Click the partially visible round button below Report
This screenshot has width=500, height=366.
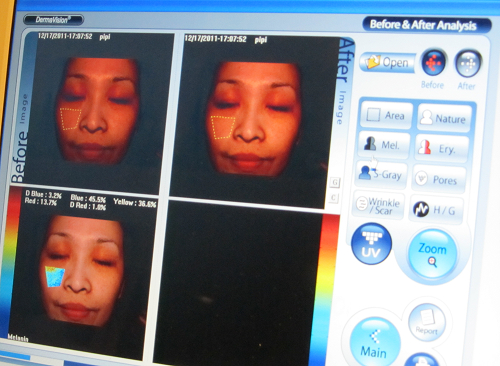tap(422, 360)
